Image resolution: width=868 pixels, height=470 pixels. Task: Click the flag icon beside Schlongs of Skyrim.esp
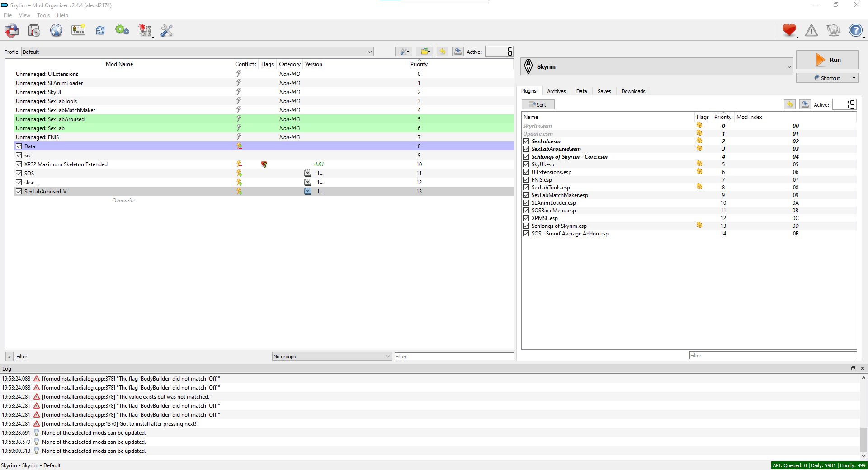[699, 225]
